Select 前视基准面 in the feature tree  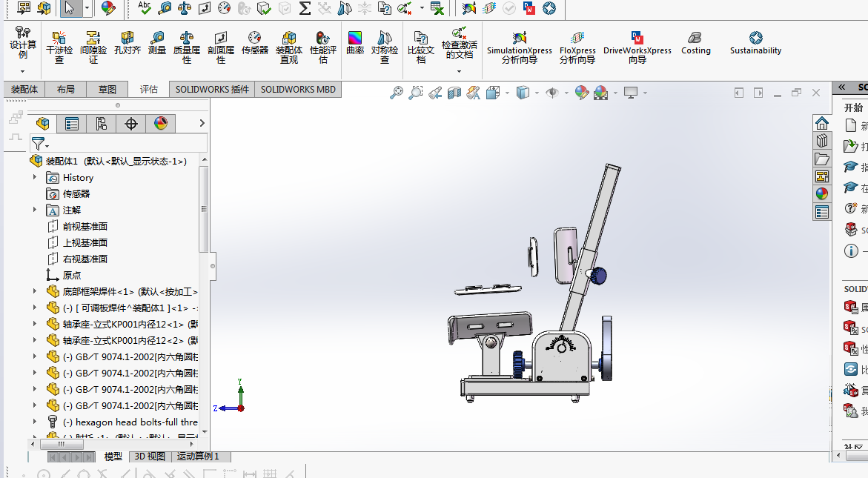(85, 226)
